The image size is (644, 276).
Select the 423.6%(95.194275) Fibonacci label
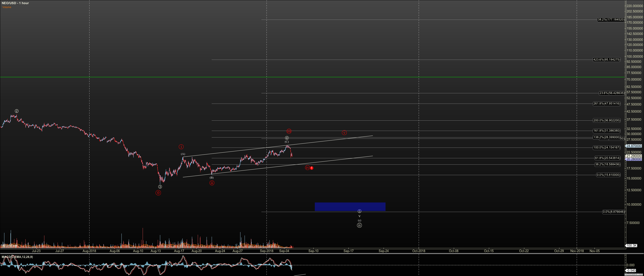click(x=606, y=60)
